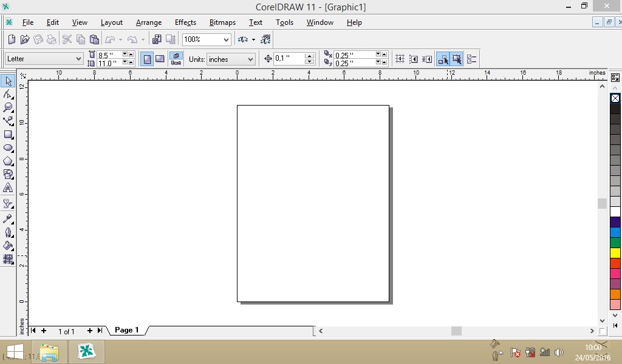Open Corel online icon in toolbar
The width and height of the screenshot is (622, 364).
265,39
